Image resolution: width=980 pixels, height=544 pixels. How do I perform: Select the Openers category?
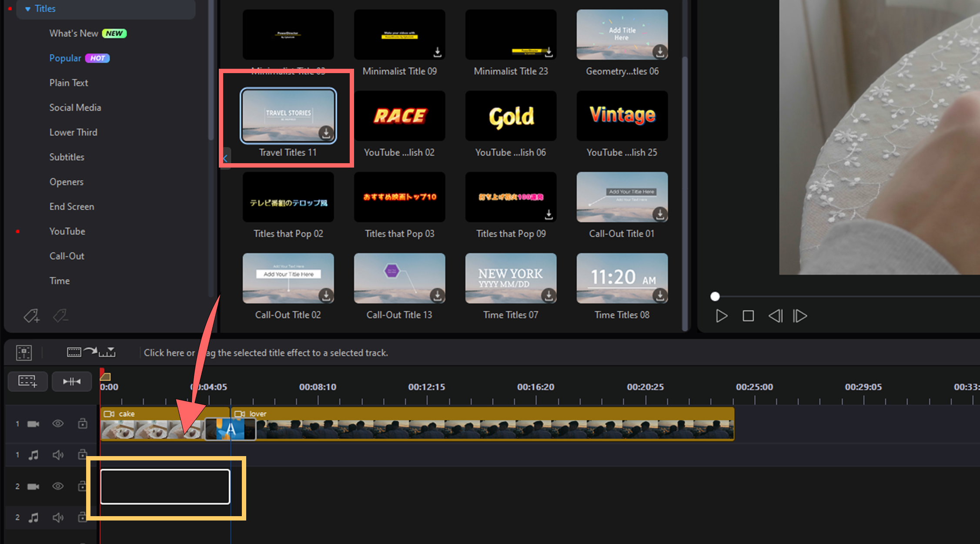click(66, 182)
